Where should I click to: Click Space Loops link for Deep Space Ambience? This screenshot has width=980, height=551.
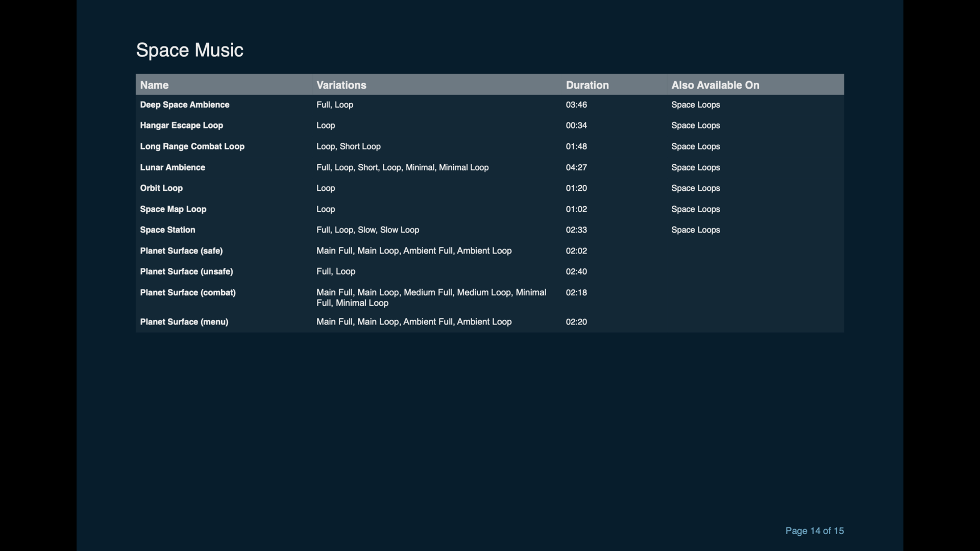pos(695,105)
